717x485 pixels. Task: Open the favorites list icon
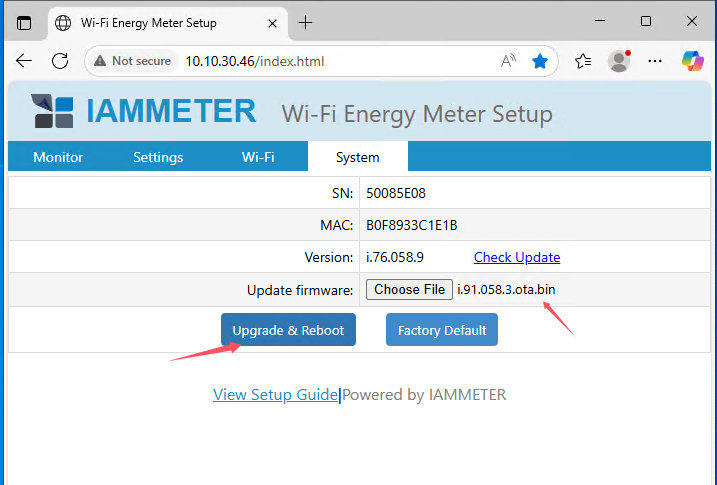(x=583, y=61)
